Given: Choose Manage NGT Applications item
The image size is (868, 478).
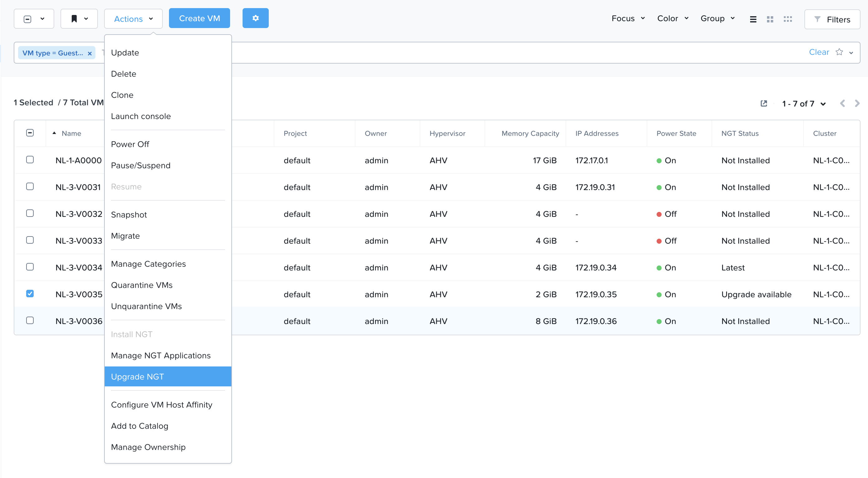Looking at the screenshot, I should 168,356.
